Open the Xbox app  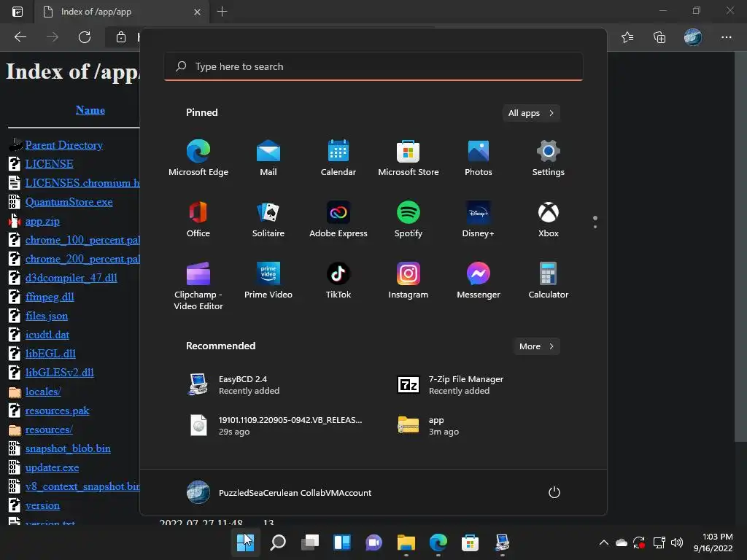point(549,219)
